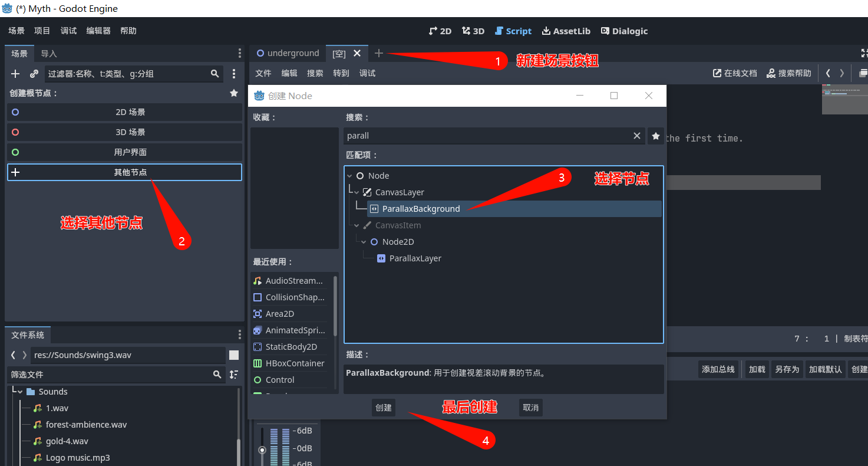Screen dimensions: 868x466
Task: Close the [空] scene tab
Action: (357, 53)
